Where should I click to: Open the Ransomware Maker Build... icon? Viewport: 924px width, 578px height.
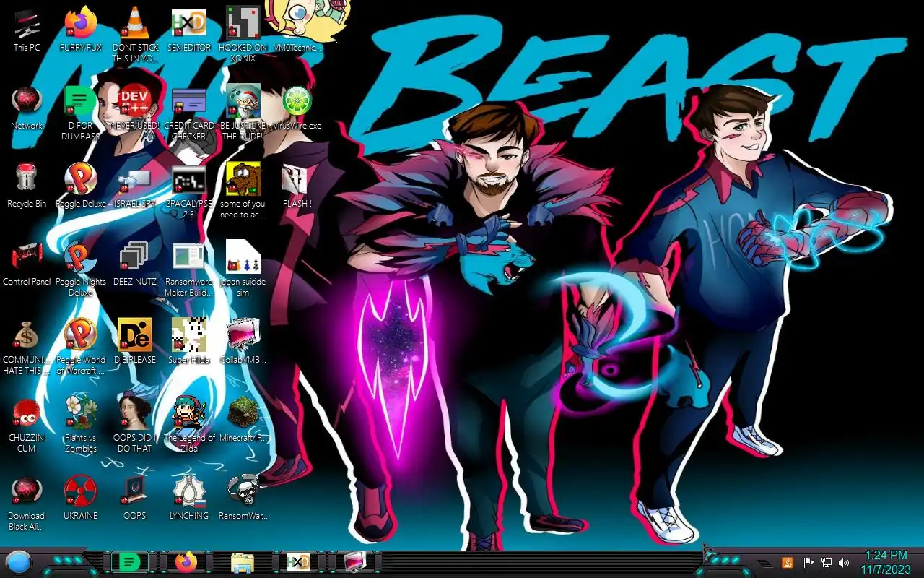[188, 268]
